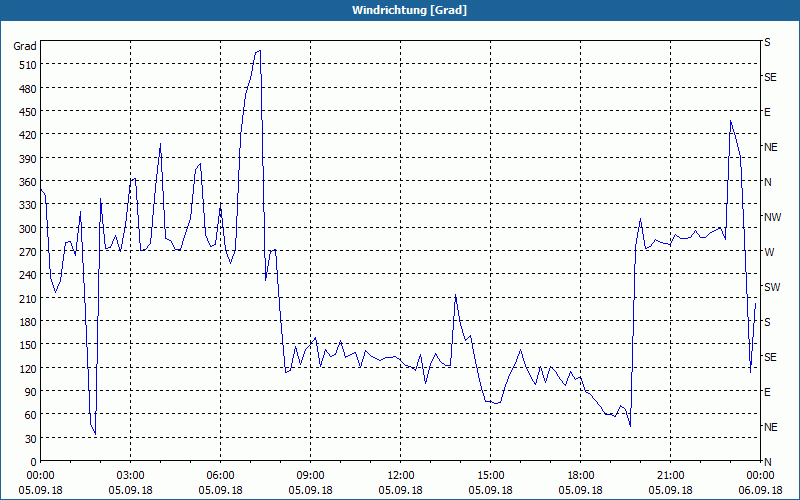Choose the 18:00 time axis label
This screenshot has height=500, width=800.
click(x=581, y=476)
